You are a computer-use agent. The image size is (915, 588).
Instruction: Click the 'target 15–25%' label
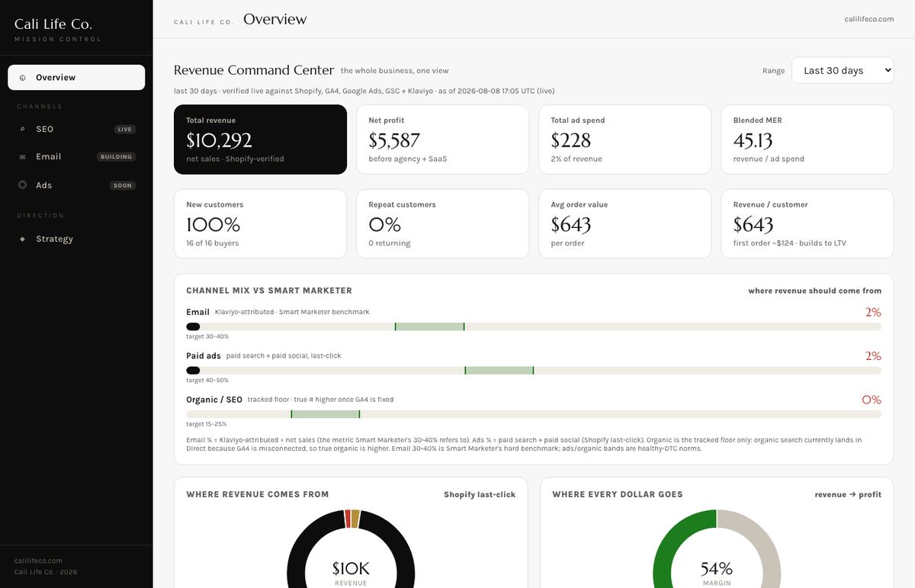coord(207,424)
